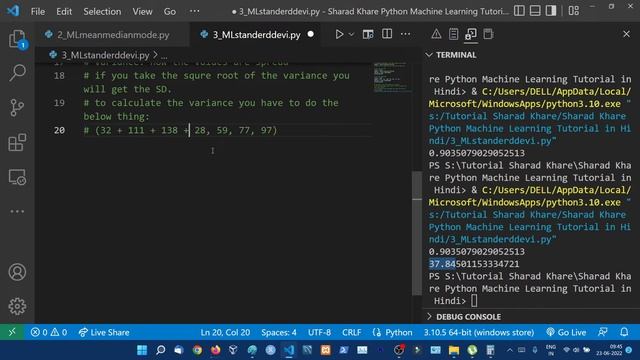Click the open changes diff icon in editor toolbar
This screenshot has height=360, width=640.
[x=368, y=34]
